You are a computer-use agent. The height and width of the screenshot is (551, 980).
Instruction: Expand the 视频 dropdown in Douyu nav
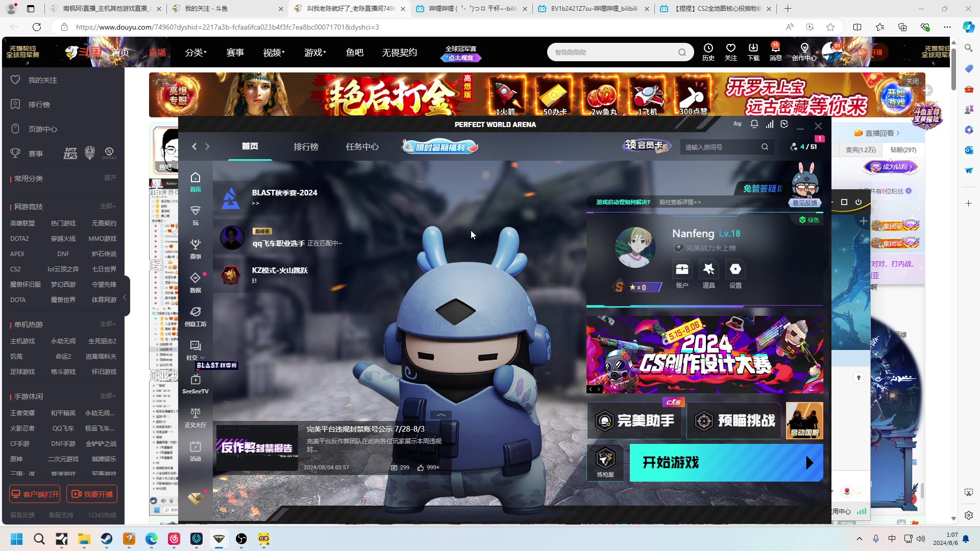(274, 53)
